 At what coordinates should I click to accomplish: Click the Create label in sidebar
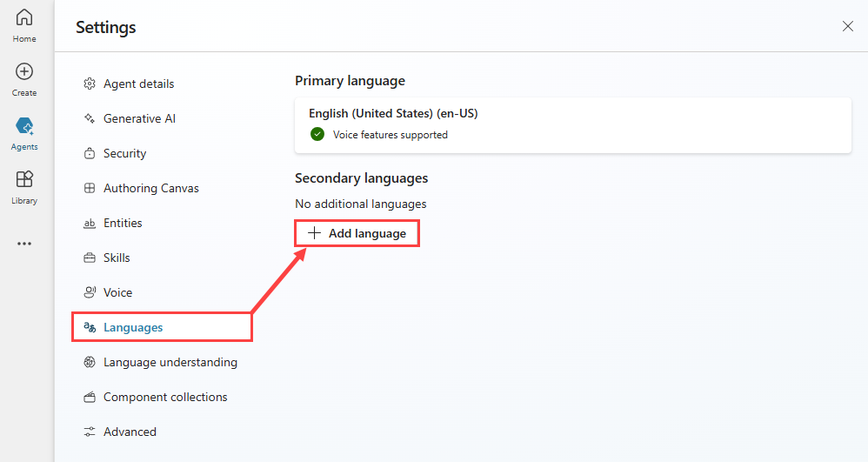(24, 93)
